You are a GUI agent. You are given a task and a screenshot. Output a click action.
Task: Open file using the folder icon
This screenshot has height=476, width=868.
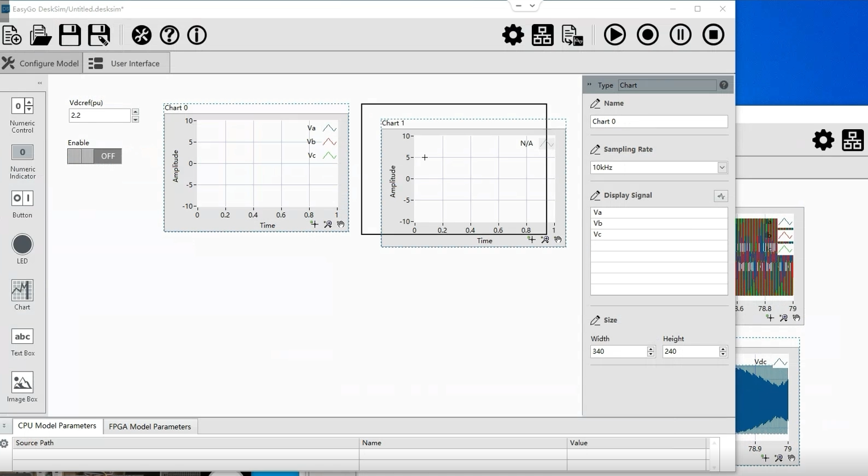tap(40, 35)
